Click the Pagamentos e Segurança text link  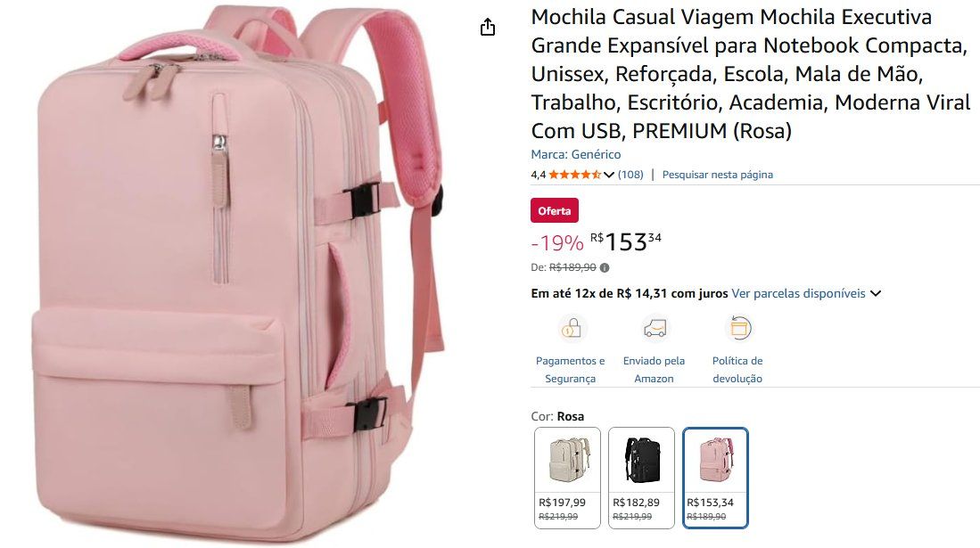click(x=570, y=369)
